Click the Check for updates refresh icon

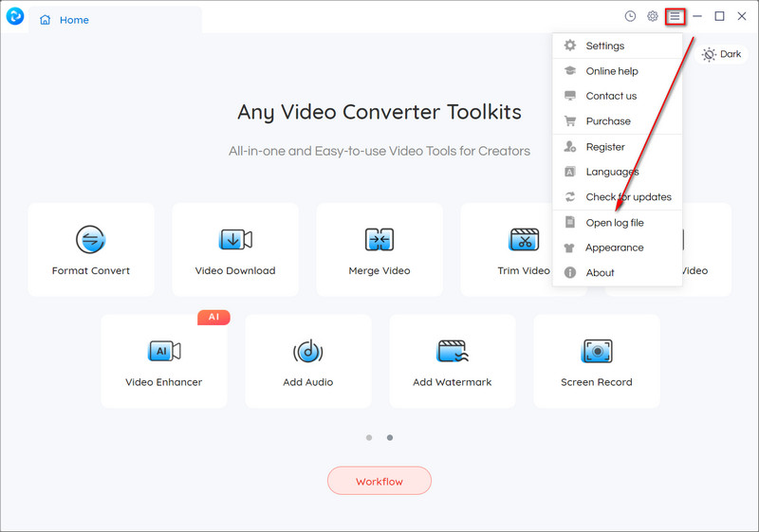[x=570, y=197]
